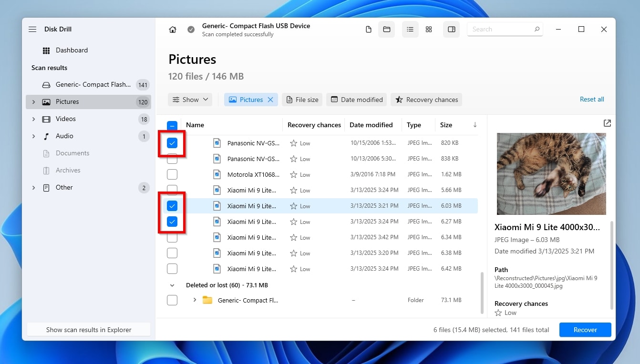Click the Home icon in the toolbar
The height and width of the screenshot is (364, 640).
tap(172, 29)
